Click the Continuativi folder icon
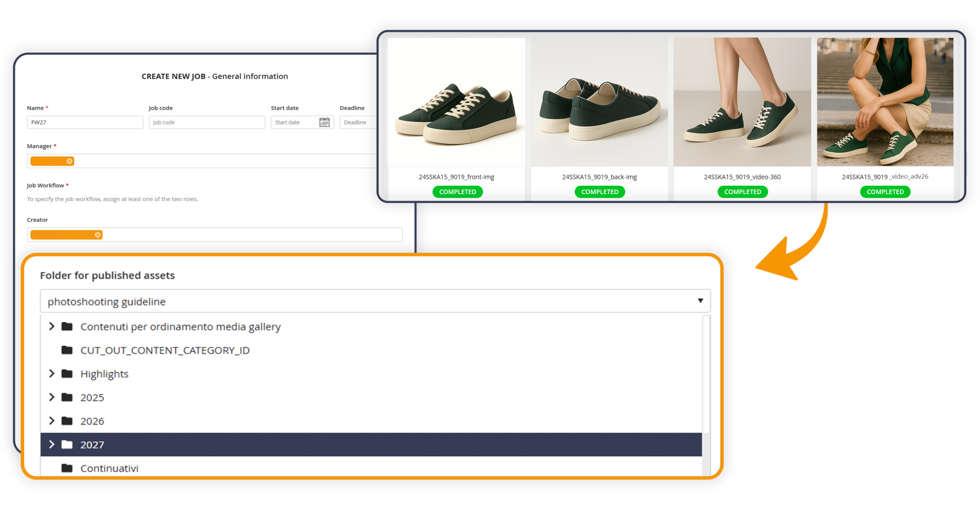This screenshot has width=980, height=508. [x=67, y=468]
